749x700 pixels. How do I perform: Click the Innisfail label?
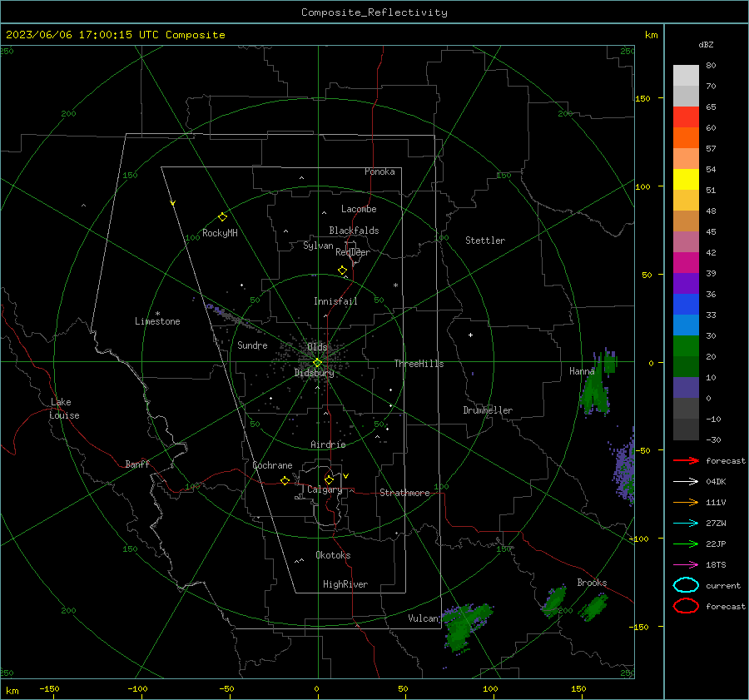click(335, 301)
